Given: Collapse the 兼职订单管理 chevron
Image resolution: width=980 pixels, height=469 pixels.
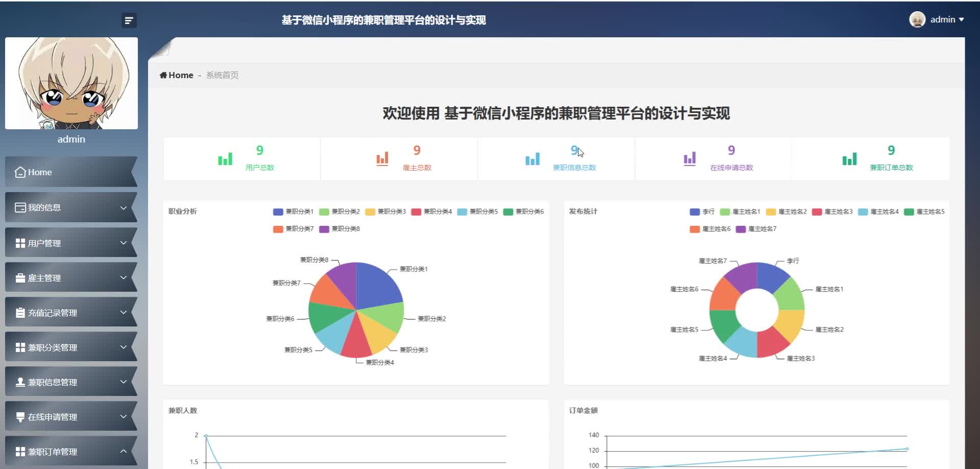Looking at the screenshot, I should pyautogui.click(x=124, y=451).
